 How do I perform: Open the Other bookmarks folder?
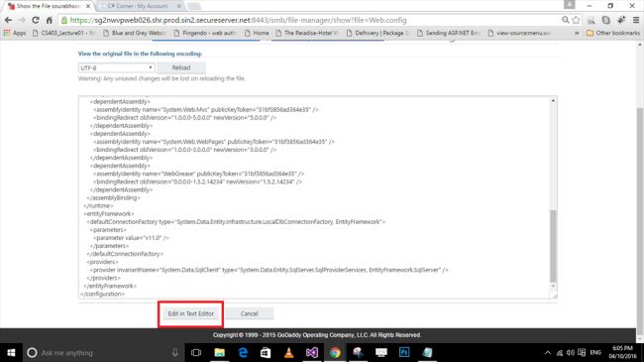(x=612, y=33)
